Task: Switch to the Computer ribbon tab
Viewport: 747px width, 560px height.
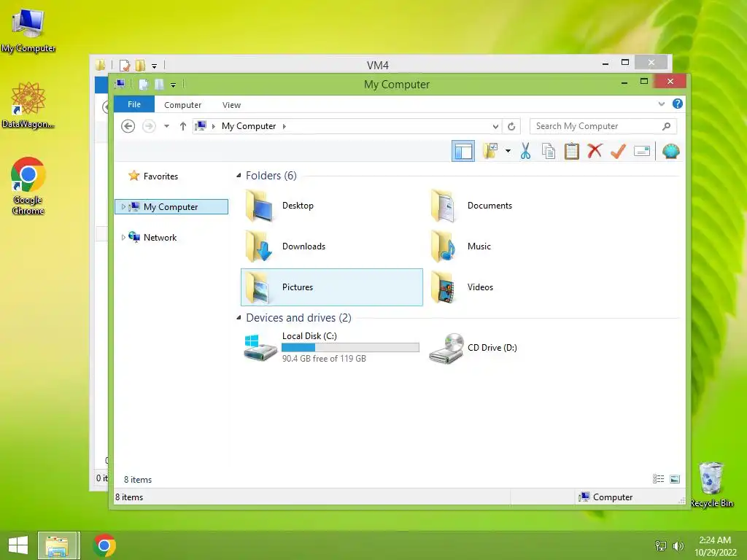Action: pos(182,105)
